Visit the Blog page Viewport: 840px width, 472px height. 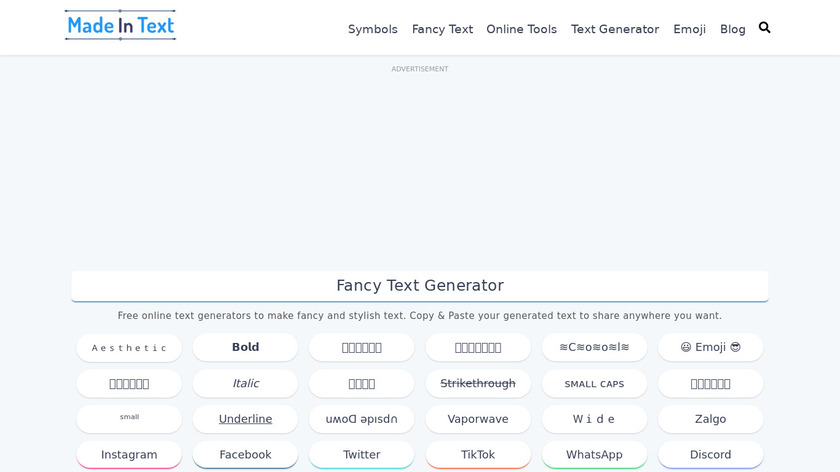(x=733, y=29)
